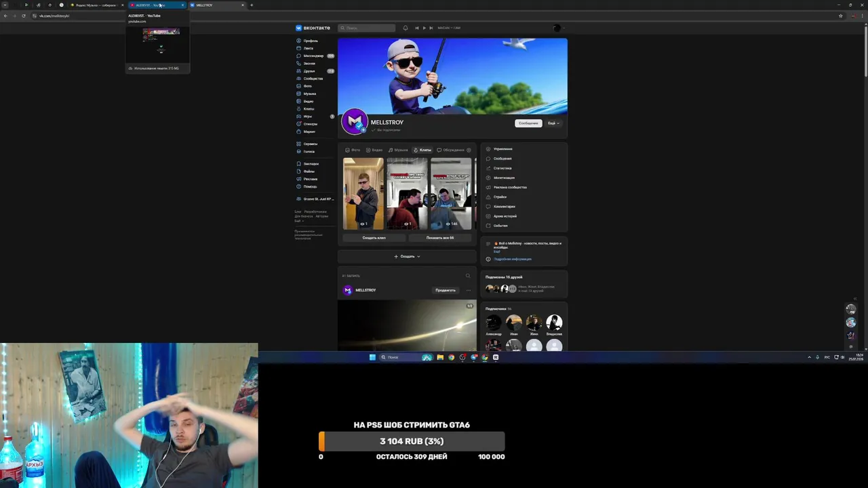The width and height of the screenshot is (868, 488).
Task: Click the MELLSTROY community avatar
Action: pyautogui.click(x=354, y=122)
